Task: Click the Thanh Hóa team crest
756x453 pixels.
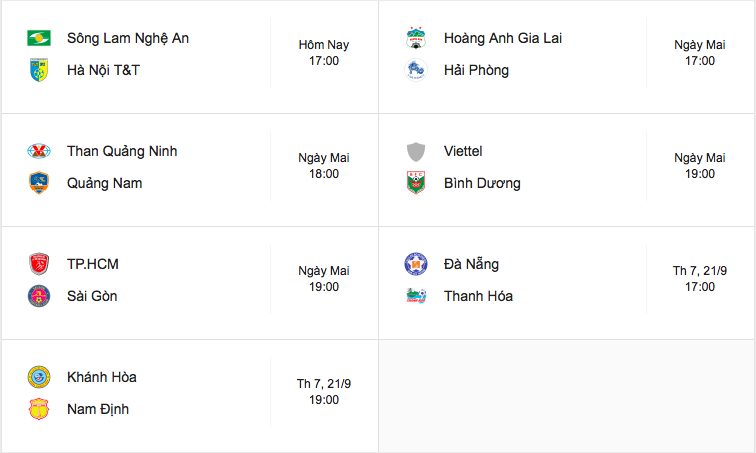Action: (416, 296)
